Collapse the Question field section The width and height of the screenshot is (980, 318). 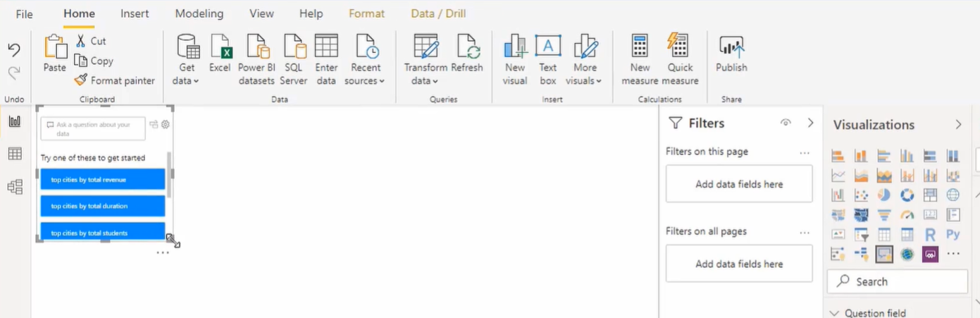point(835,313)
